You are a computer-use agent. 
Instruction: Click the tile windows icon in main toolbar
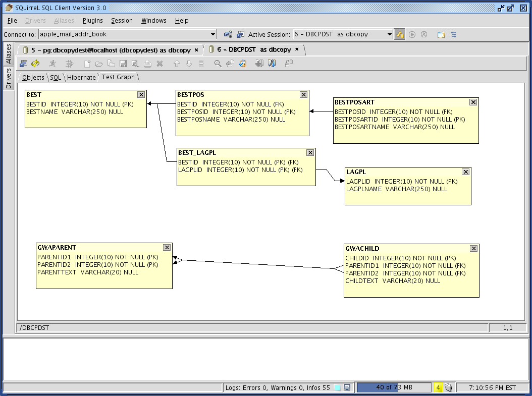[x=453, y=34]
